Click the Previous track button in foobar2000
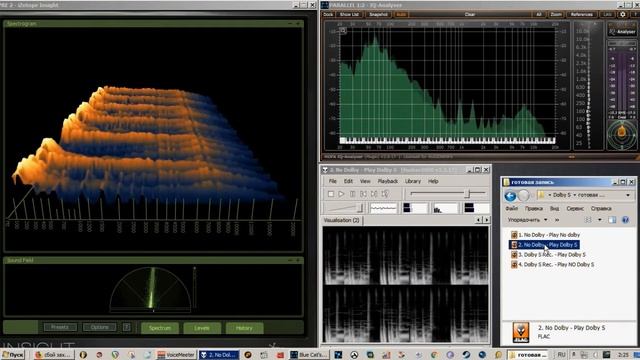This screenshot has width=640, height=360. 363,194
